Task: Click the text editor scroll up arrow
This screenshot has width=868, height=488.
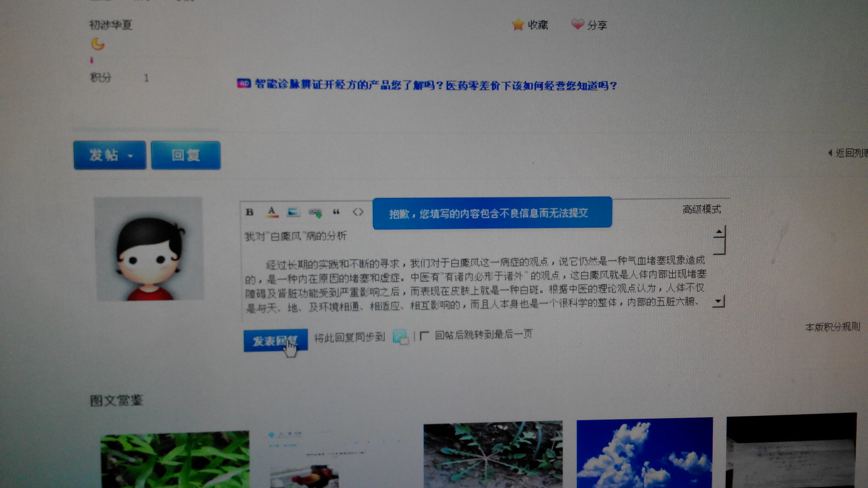Action: (719, 232)
